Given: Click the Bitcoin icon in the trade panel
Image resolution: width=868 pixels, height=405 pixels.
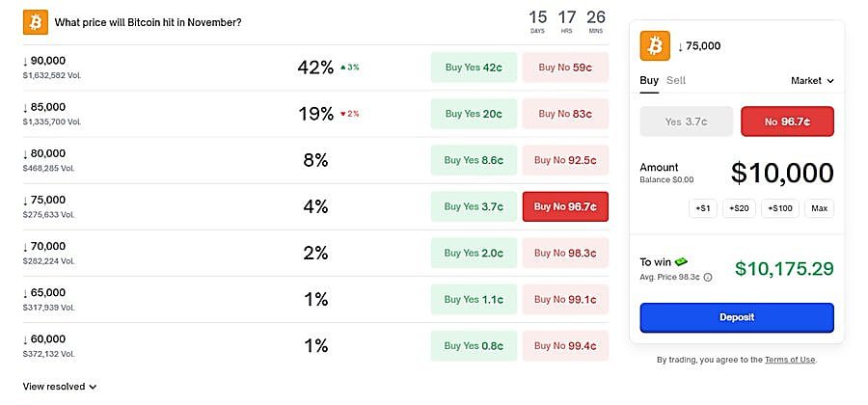Looking at the screenshot, I should click(656, 45).
